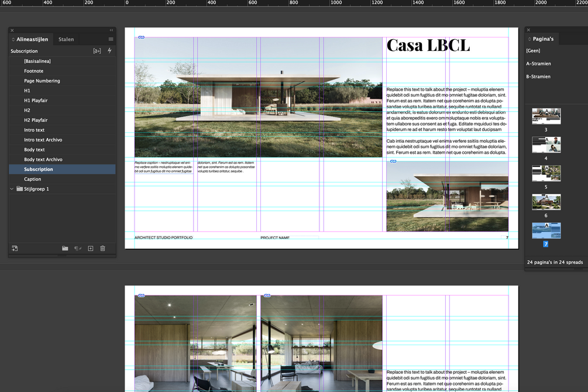This screenshot has height=392, width=588.
Task: Collapse styles panel with double chevron
Action: pos(111,30)
